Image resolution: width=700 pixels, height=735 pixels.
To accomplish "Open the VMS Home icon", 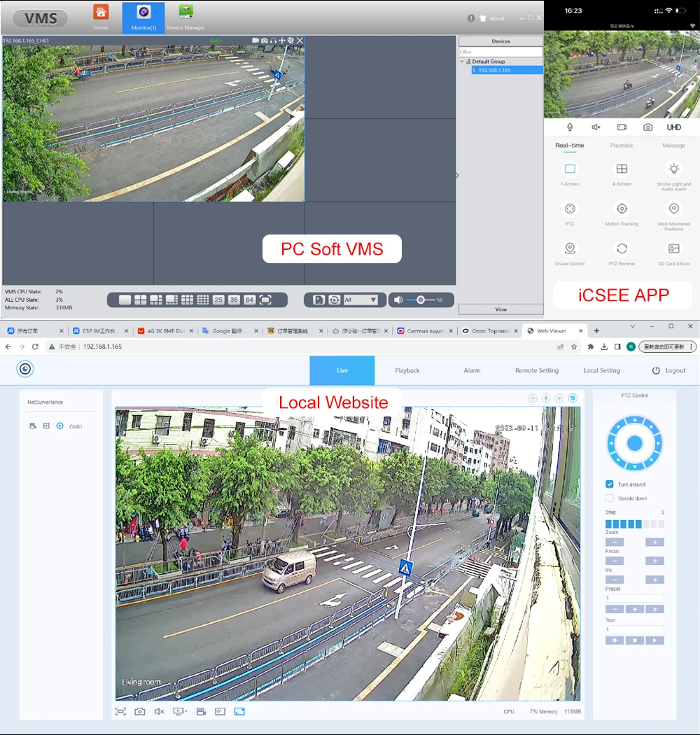I will click(101, 17).
